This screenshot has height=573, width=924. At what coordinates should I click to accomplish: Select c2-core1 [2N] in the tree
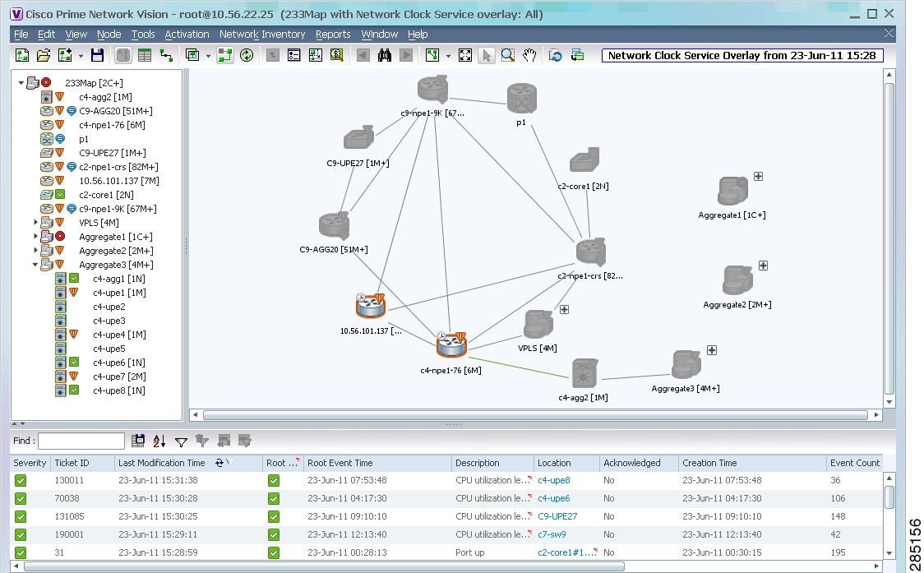coord(106,195)
